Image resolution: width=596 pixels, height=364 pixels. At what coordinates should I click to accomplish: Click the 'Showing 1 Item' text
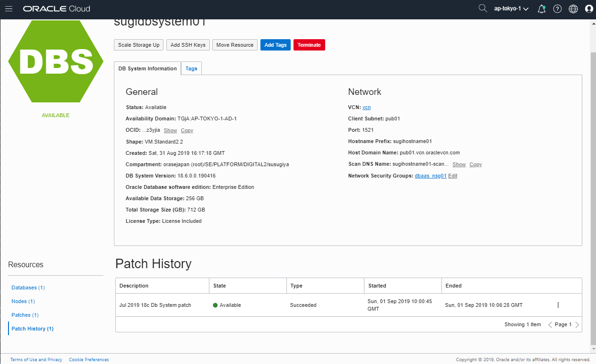tap(522, 324)
